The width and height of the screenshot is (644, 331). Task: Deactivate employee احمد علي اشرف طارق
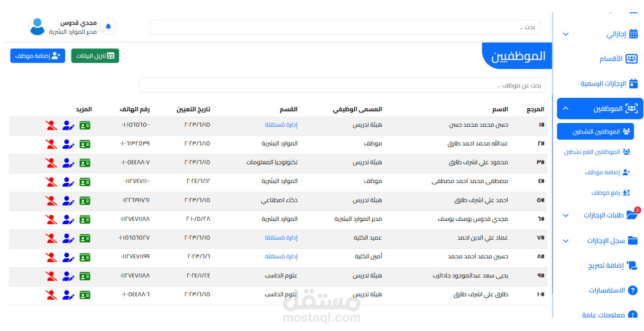pos(51,201)
